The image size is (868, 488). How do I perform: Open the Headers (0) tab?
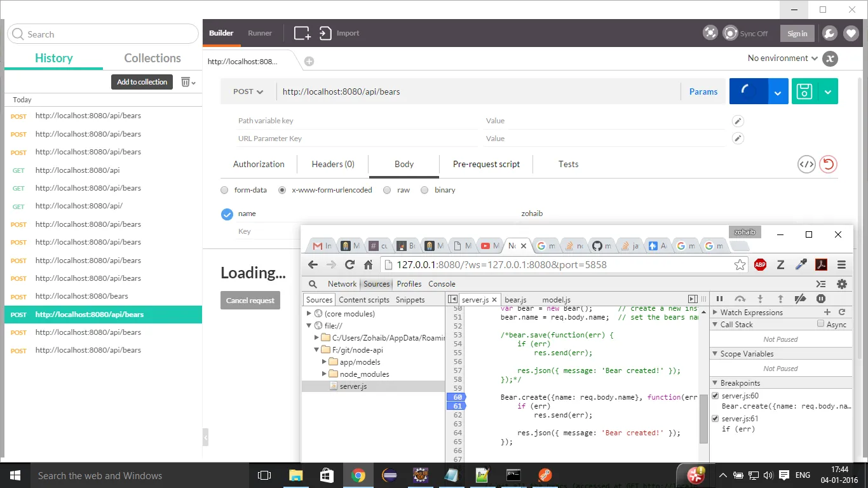pyautogui.click(x=333, y=164)
